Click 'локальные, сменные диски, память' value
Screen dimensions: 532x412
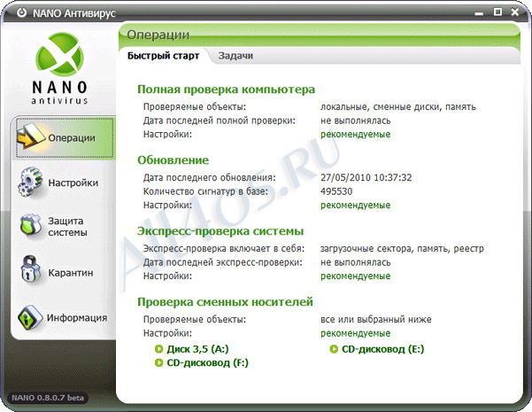click(x=398, y=107)
